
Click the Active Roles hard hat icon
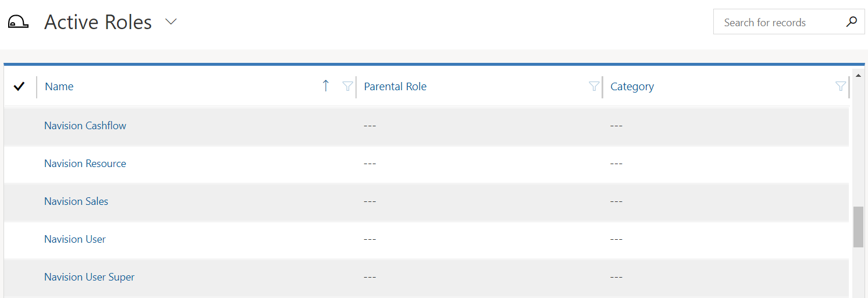pos(18,22)
